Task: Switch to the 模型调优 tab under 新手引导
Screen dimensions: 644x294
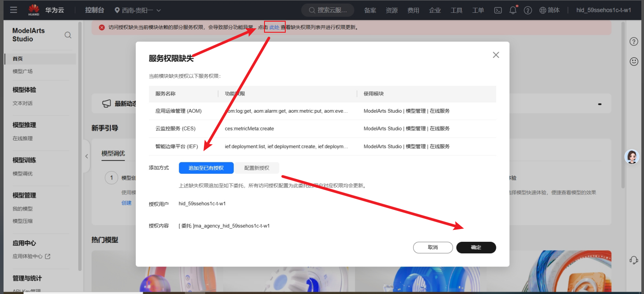Action: tap(113, 153)
